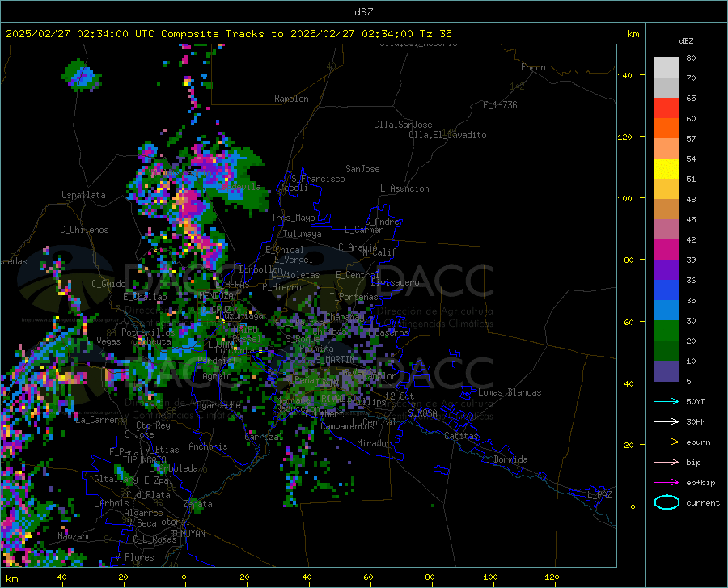Click the 'Zapata' map label

pyautogui.click(x=198, y=504)
